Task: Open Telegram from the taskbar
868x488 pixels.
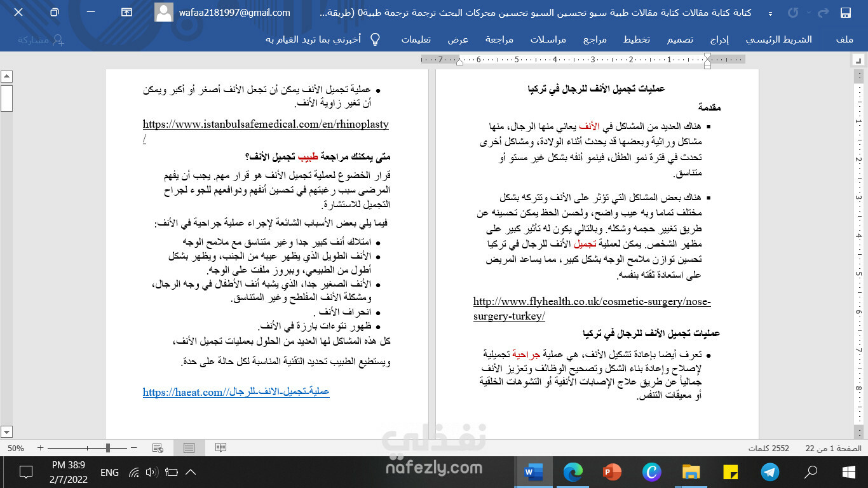Action: [771, 472]
